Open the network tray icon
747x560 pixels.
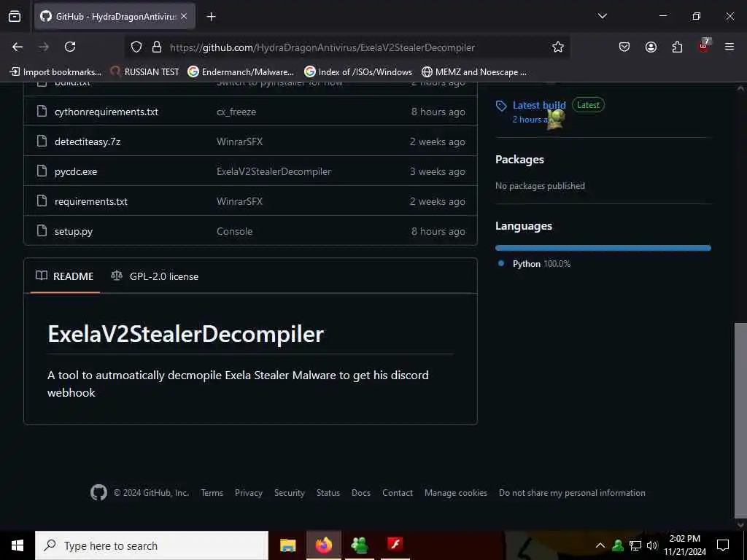point(635,545)
